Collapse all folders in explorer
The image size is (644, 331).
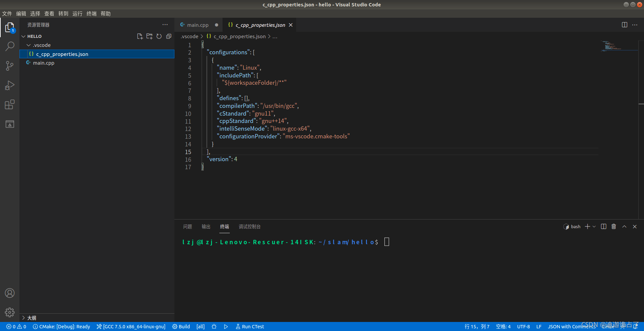169,36
